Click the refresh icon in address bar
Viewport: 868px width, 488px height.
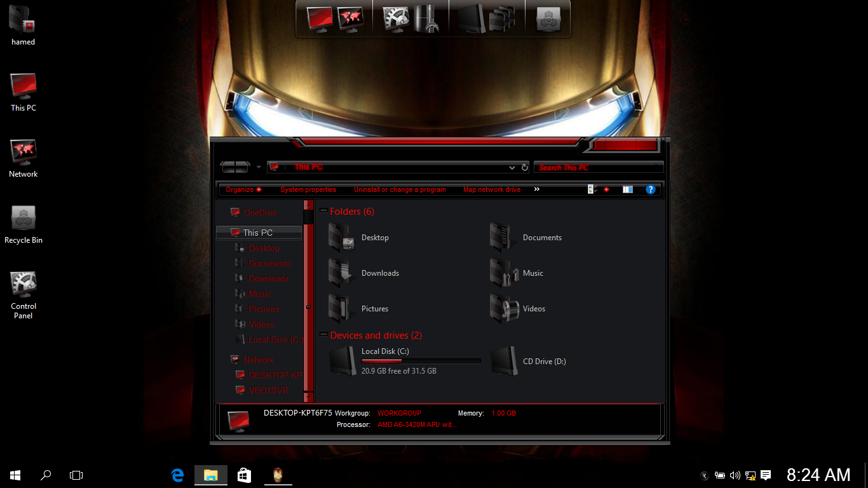525,168
